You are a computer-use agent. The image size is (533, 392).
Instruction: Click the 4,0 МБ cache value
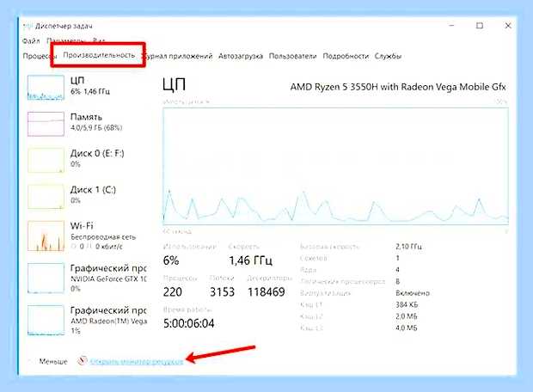[407, 328]
